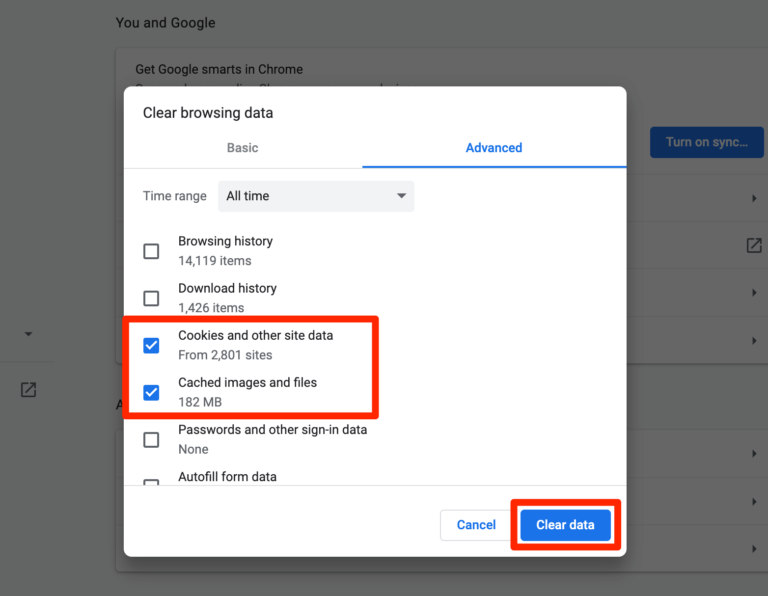Check Passwords and other sign-in data
This screenshot has width=768, height=596.
[x=151, y=439]
